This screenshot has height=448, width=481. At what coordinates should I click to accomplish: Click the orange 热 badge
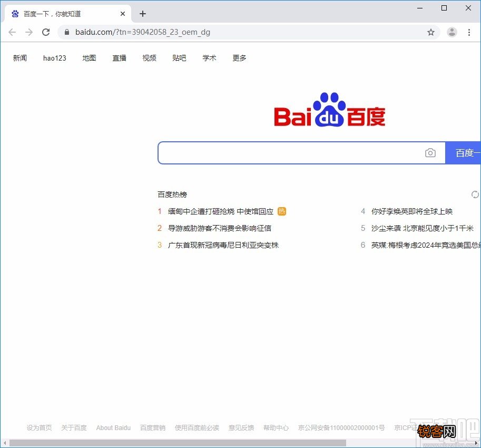pyautogui.click(x=282, y=211)
